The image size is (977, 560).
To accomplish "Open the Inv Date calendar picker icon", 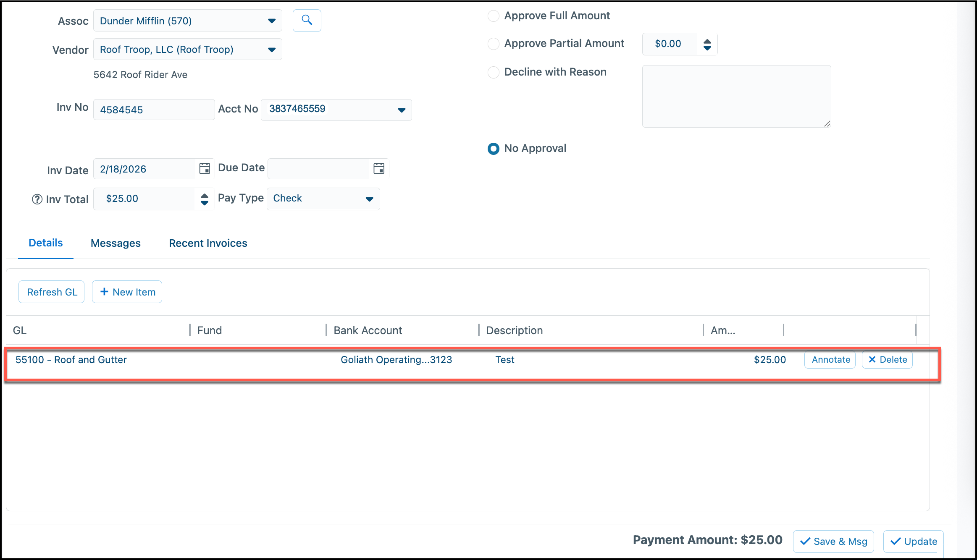I will (205, 169).
